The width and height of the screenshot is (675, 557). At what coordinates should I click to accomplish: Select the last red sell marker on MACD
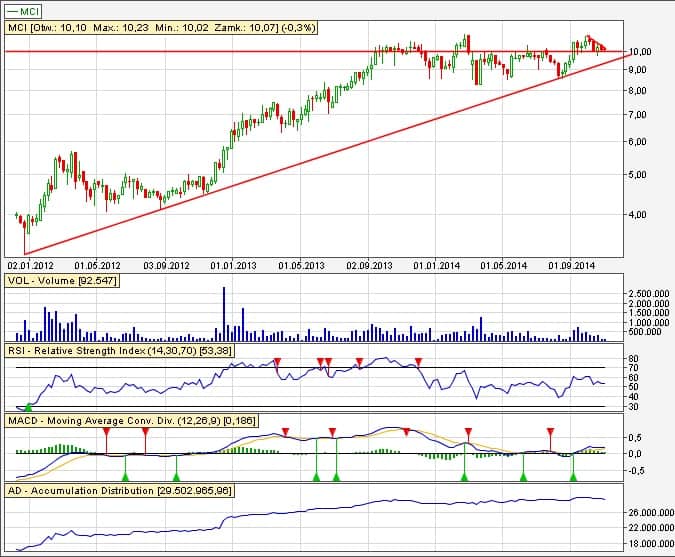click(550, 431)
